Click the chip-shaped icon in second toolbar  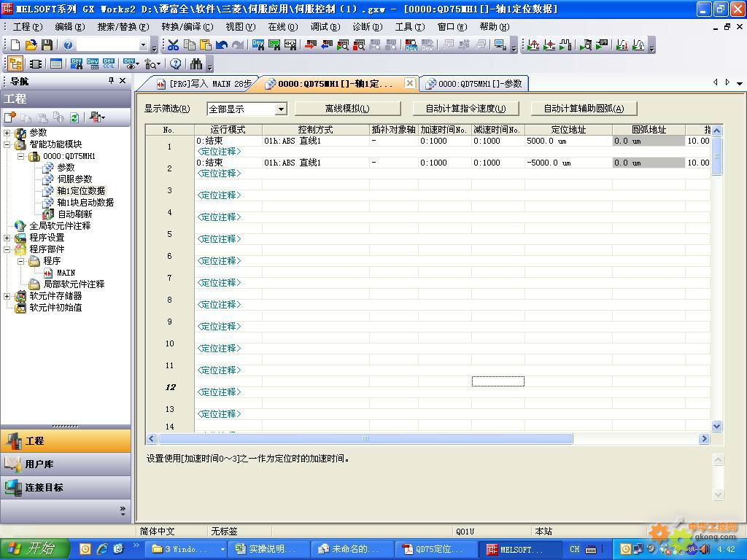[x=36, y=64]
